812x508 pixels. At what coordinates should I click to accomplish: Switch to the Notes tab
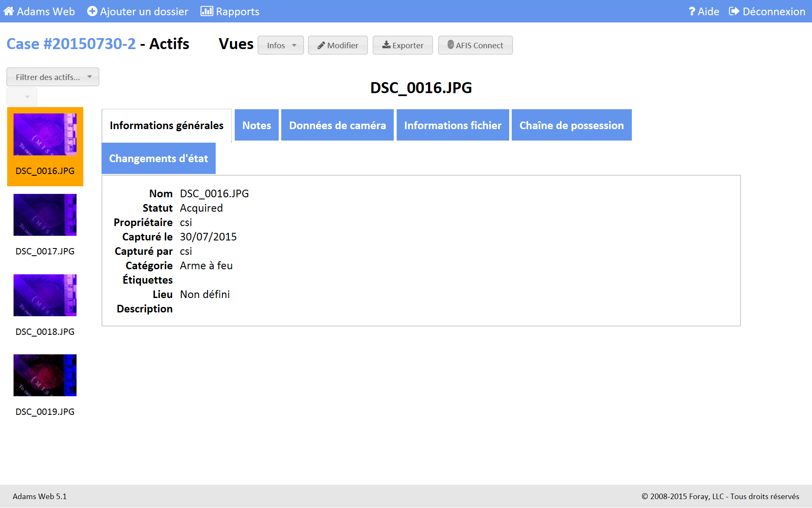257,125
